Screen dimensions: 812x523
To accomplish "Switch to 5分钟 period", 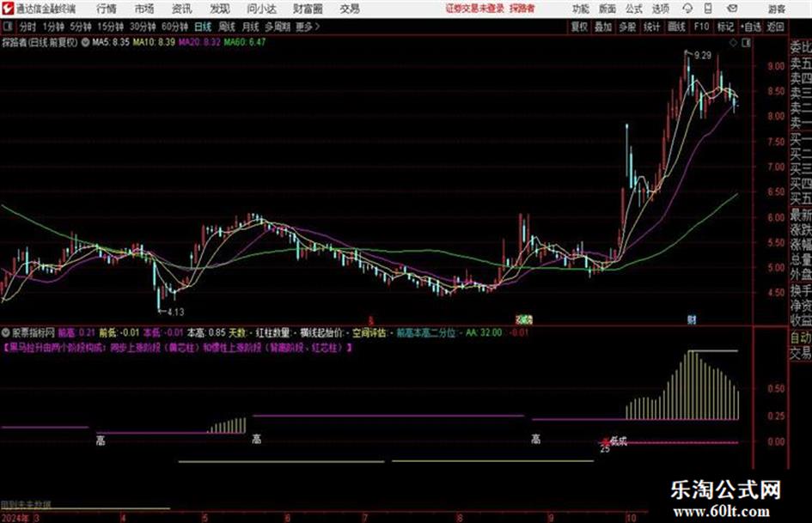I will click(x=80, y=27).
